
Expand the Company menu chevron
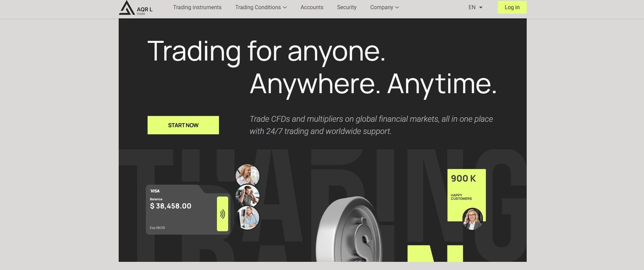pyautogui.click(x=397, y=7)
